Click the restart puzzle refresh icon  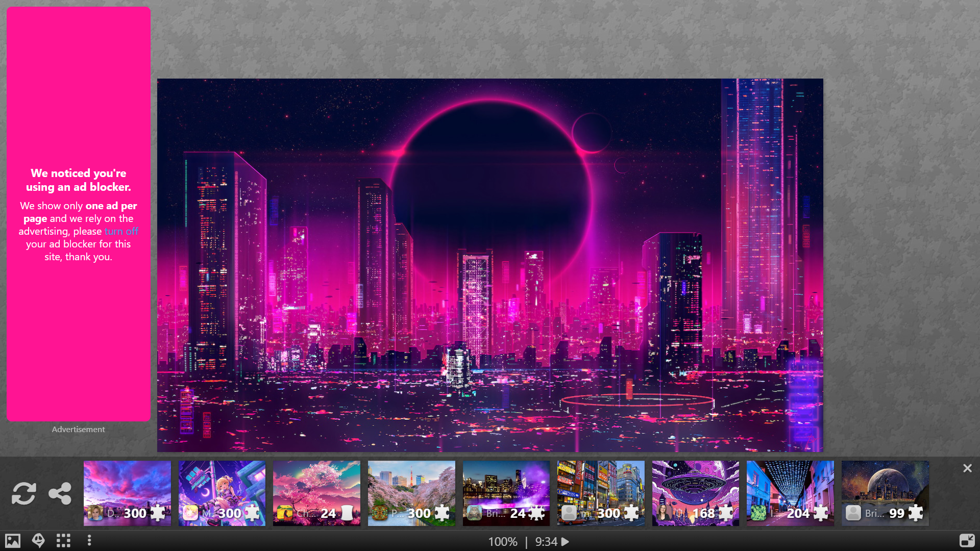[23, 493]
